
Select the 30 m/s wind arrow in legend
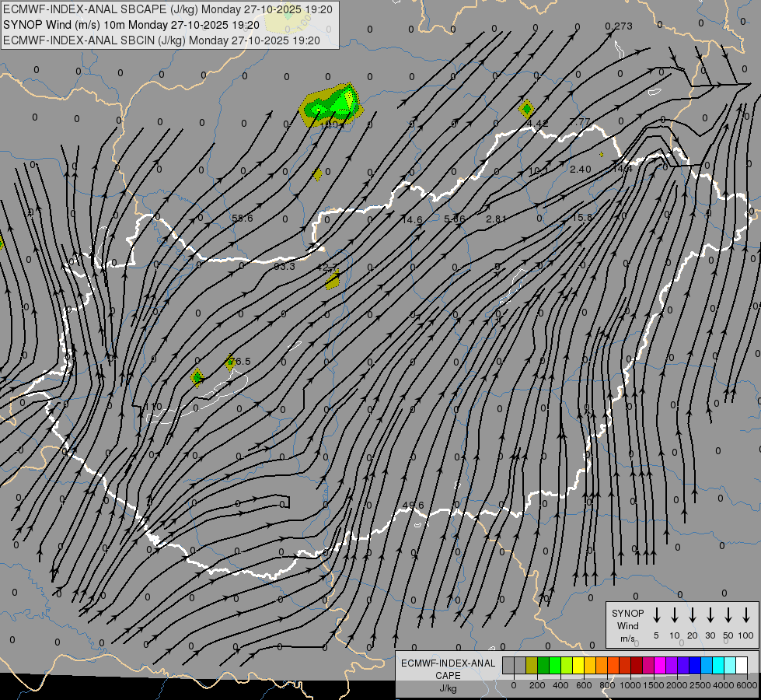coord(710,615)
